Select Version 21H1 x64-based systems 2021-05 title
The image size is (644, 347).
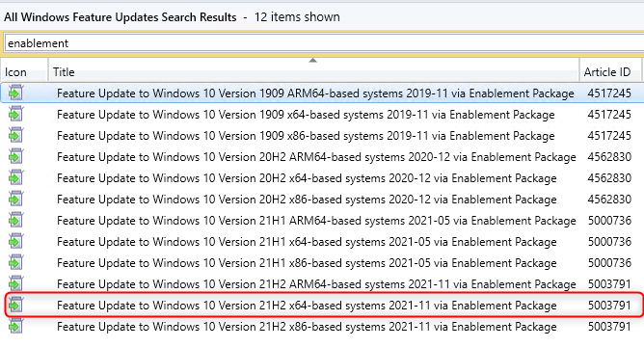pos(307,242)
